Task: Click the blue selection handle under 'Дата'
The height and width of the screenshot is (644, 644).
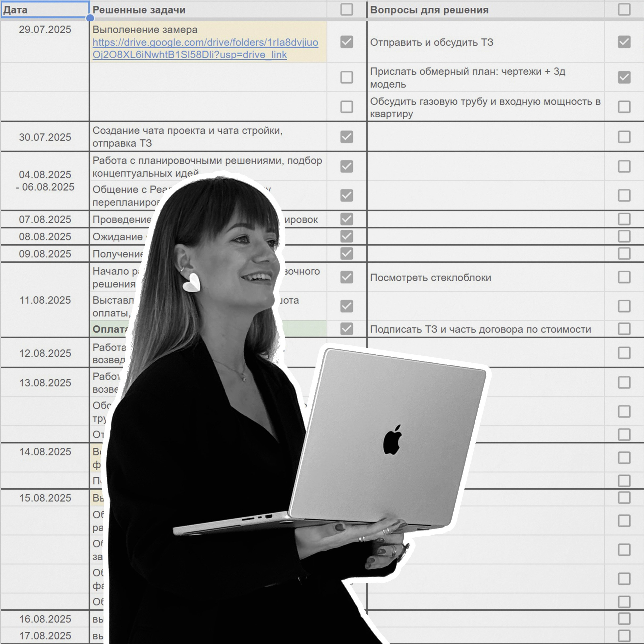Action: 90,18
